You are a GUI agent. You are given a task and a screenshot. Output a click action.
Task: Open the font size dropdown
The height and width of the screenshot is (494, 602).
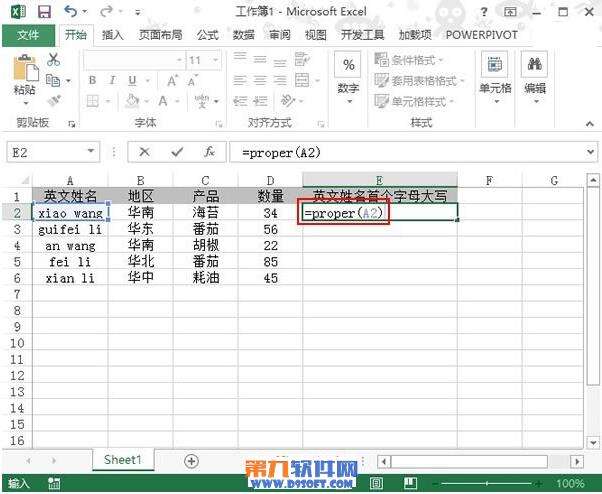click(x=216, y=60)
